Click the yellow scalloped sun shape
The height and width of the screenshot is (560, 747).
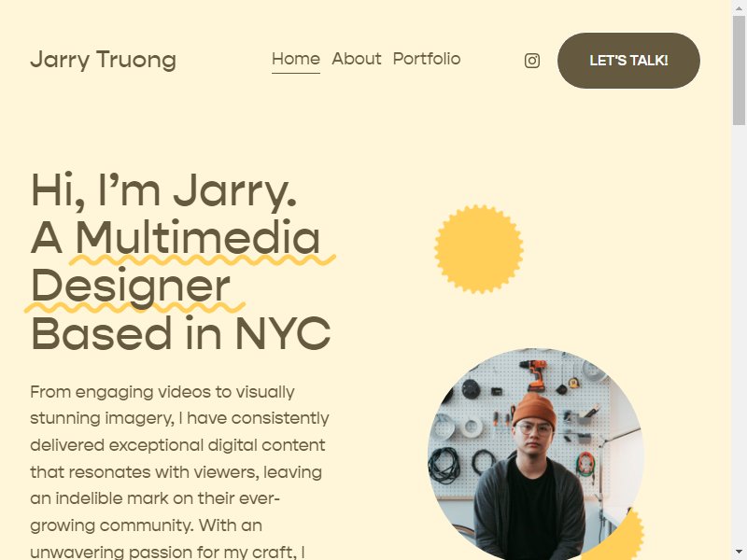point(479,249)
